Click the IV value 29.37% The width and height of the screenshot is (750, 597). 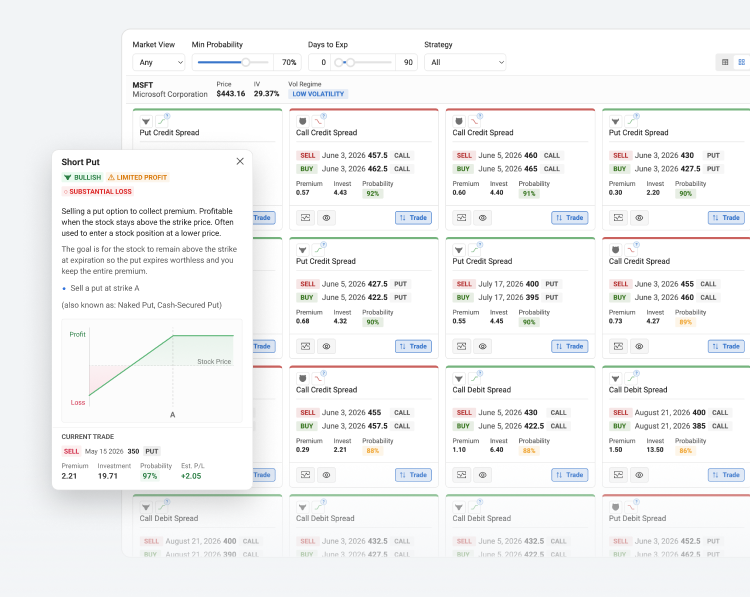266,94
